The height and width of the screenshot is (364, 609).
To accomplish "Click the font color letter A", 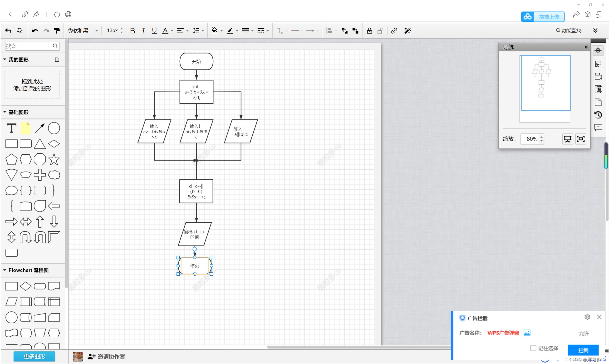I will click(x=165, y=31).
